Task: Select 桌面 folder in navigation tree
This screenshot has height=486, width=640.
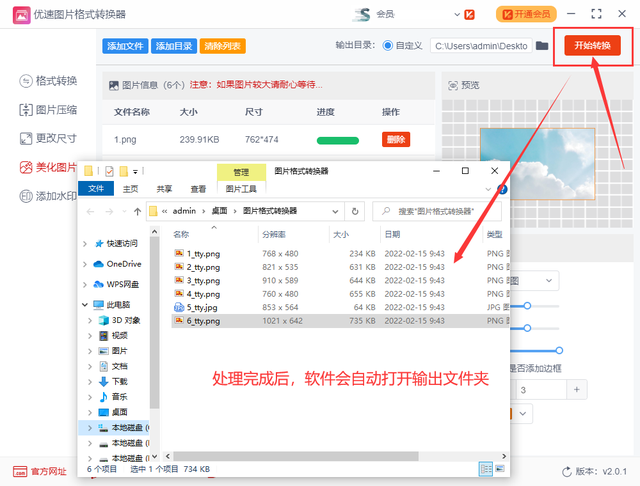Action: pyautogui.click(x=114, y=412)
